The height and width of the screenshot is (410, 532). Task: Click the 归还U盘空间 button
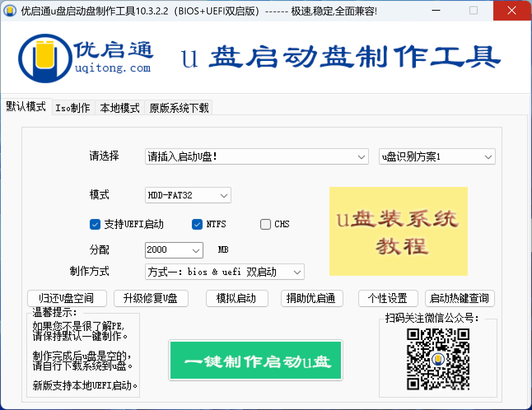(x=67, y=298)
